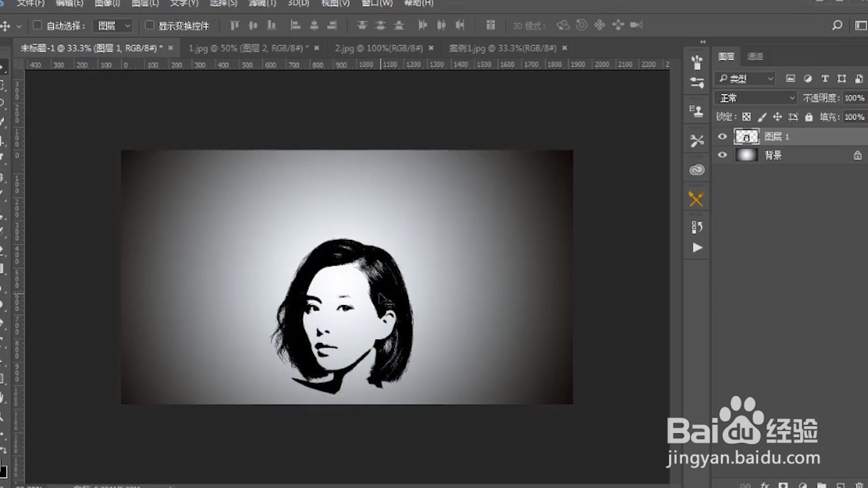This screenshot has height=488, width=868.
Task: Open the 正常 blend mode dropdown
Action: coord(755,98)
